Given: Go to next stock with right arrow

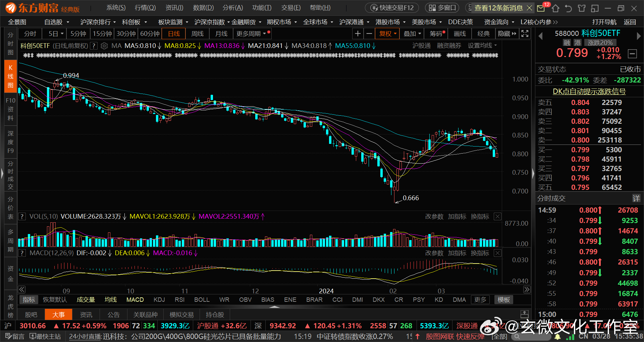Looking at the screenshot, I should click(639, 36).
